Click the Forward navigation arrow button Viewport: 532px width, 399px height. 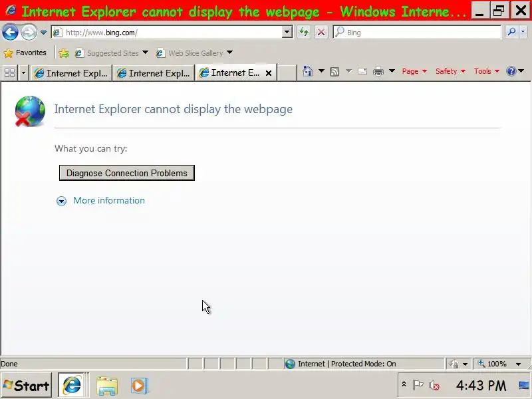[29, 33]
